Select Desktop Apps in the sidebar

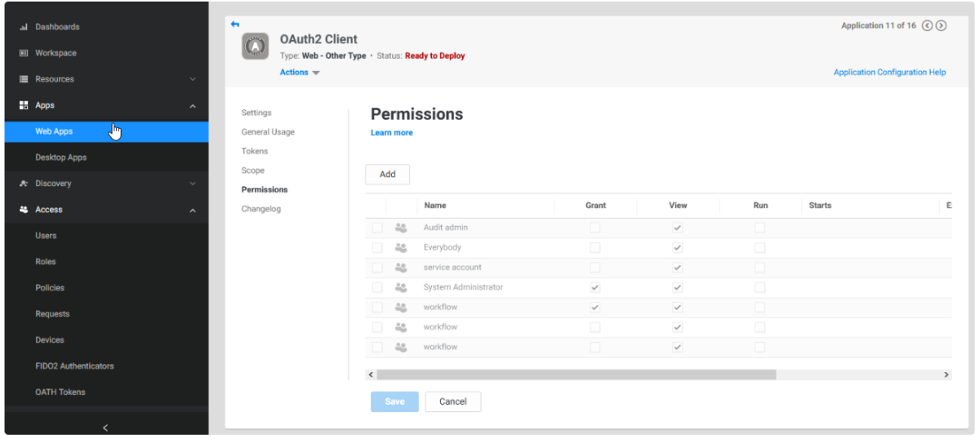(x=60, y=157)
